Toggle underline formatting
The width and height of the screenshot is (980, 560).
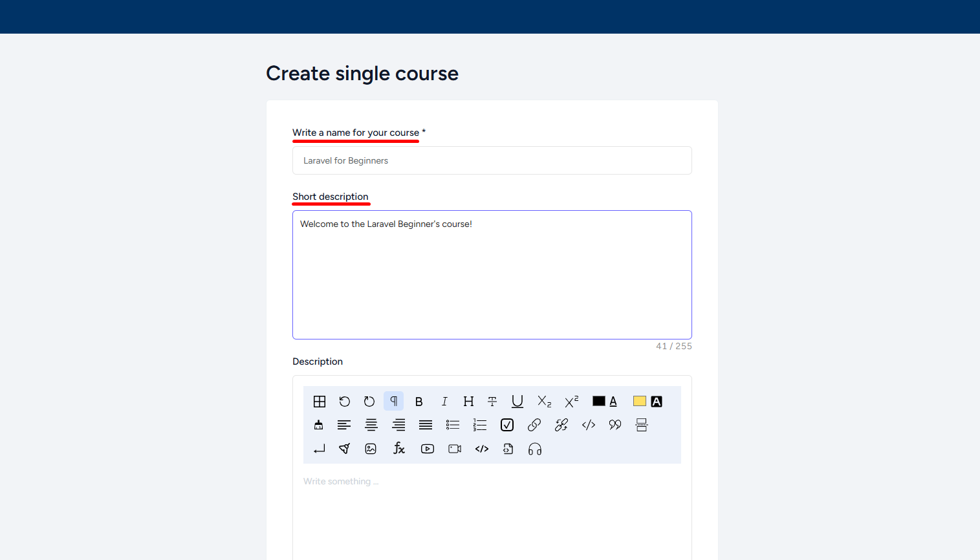pos(517,402)
